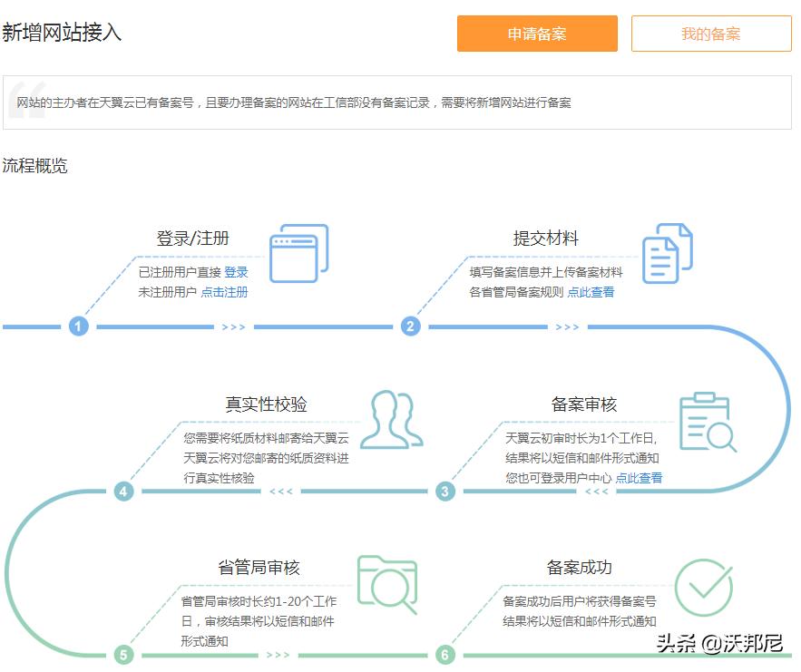Click step 3 circle marker

point(444,490)
